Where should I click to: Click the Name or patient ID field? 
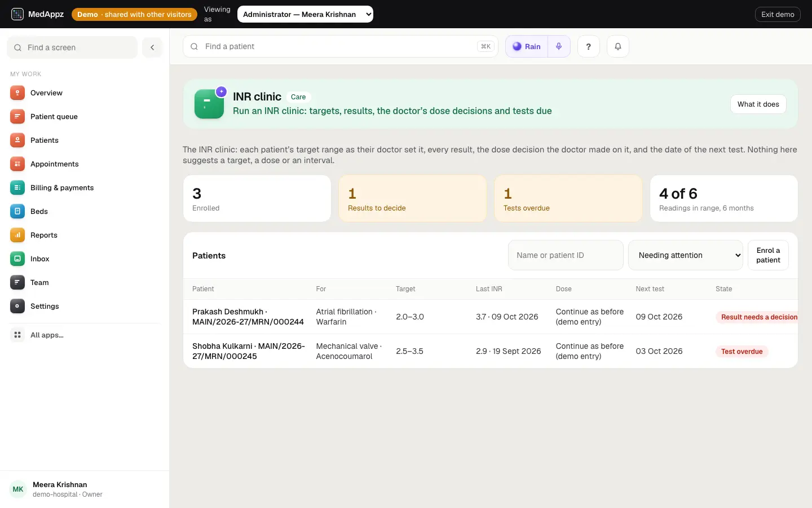(x=566, y=255)
